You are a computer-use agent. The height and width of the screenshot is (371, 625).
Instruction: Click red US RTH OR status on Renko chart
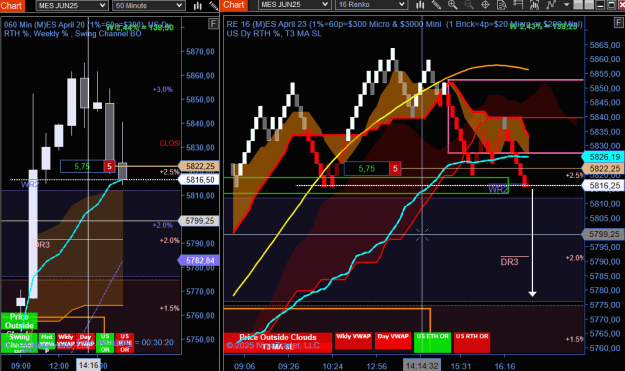tap(472, 342)
